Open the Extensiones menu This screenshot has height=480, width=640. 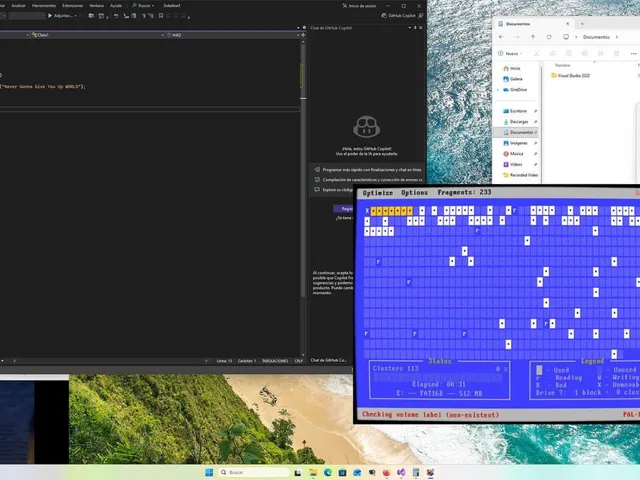tap(73, 6)
